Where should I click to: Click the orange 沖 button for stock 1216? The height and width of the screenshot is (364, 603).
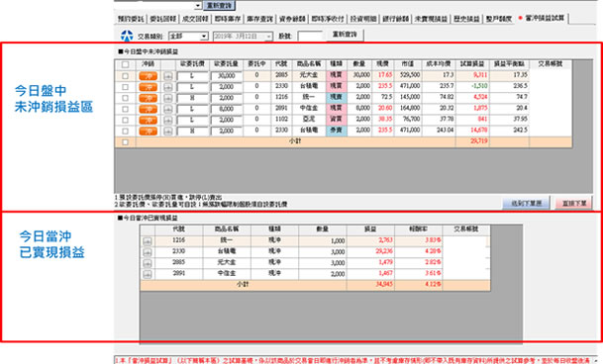click(149, 98)
